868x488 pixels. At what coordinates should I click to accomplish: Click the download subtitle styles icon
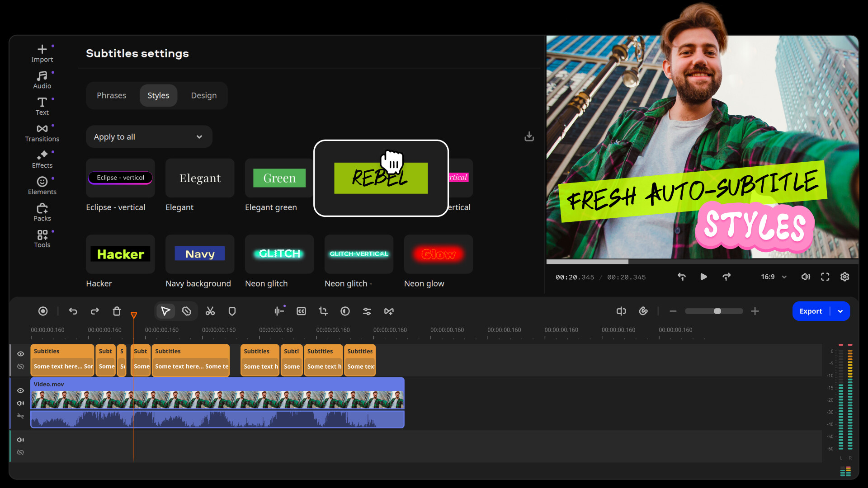point(529,136)
